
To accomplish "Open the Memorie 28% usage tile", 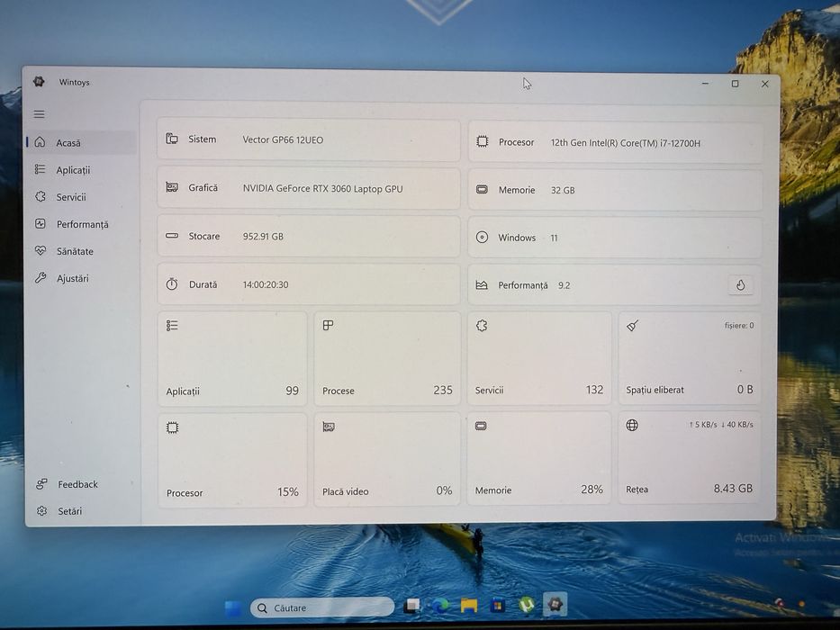I will pos(539,458).
